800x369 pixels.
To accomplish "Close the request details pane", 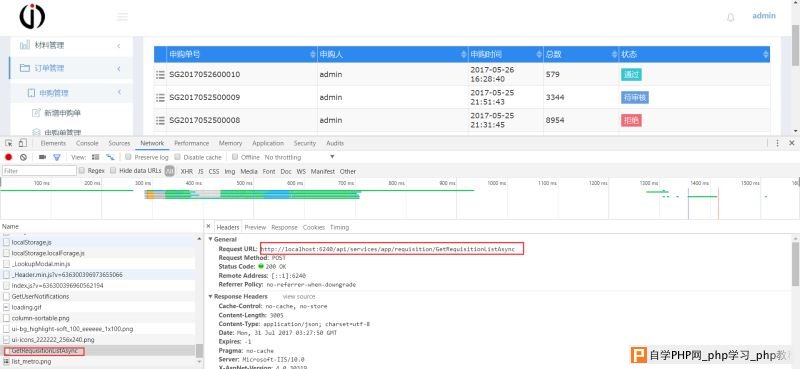I will [208, 226].
